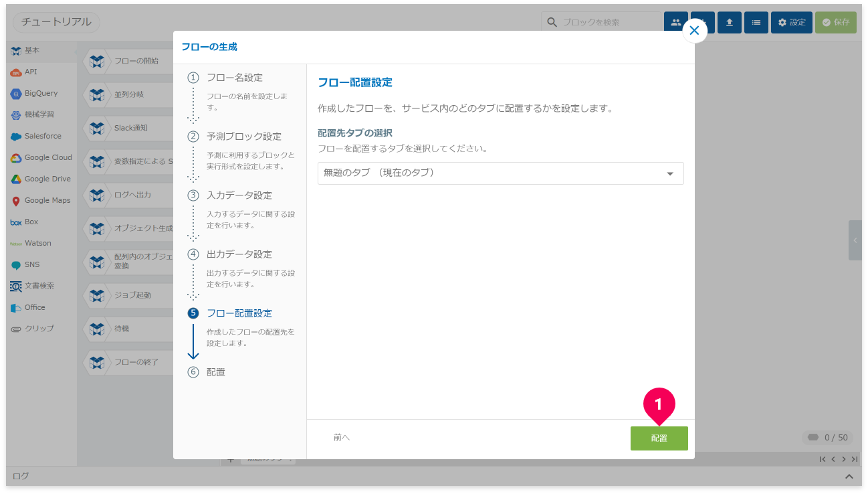Select step 1 フロー名設定
This screenshot has width=868, height=494.
coord(234,78)
